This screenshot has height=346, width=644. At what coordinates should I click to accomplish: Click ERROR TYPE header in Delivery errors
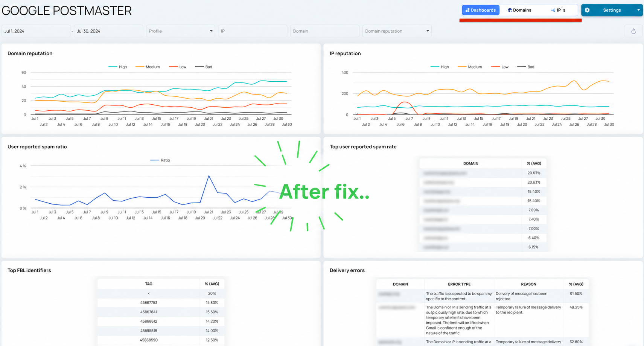[x=459, y=284]
